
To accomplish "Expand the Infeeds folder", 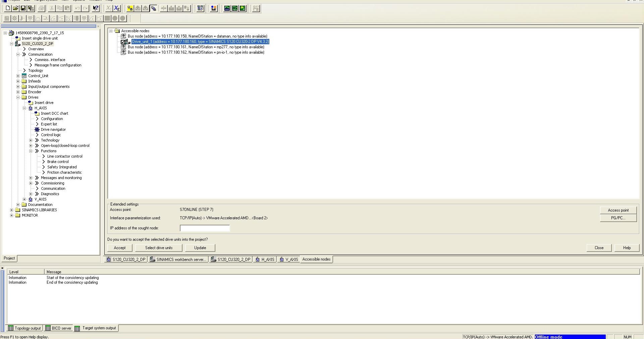I will [x=18, y=81].
